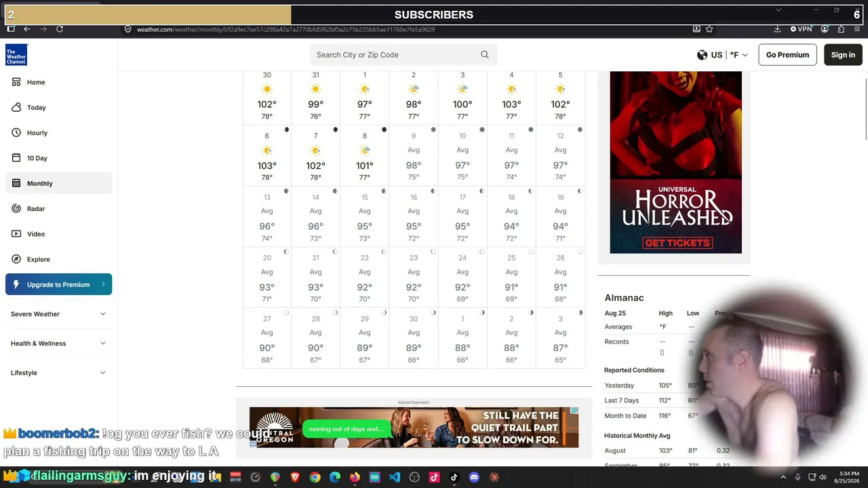Open the browser downloads panel
The image size is (868, 488).
[777, 29]
